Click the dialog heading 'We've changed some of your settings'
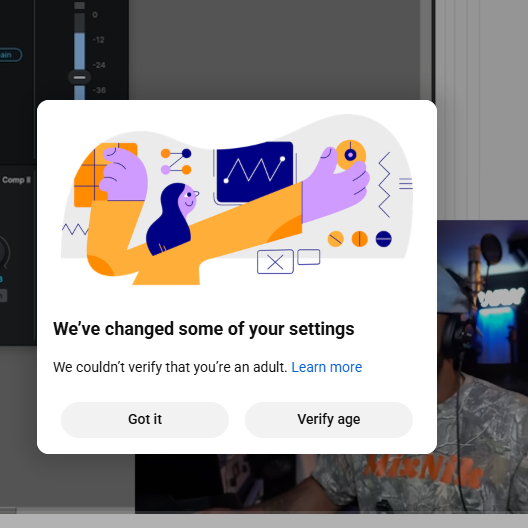This screenshot has height=528, width=528. pyautogui.click(x=204, y=329)
